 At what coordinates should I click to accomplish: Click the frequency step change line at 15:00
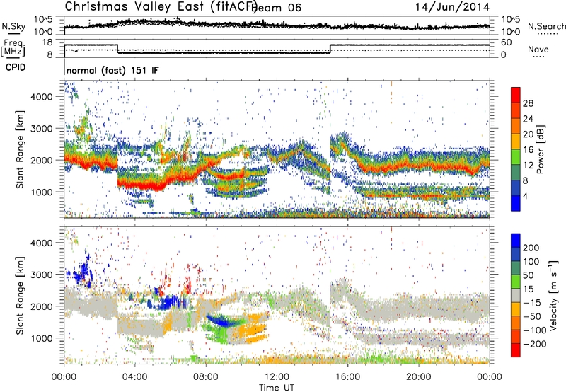coord(330,49)
